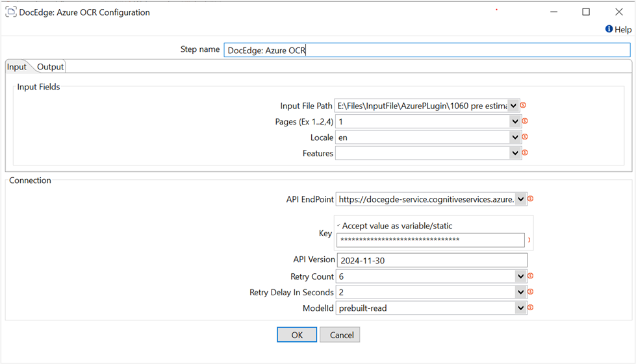Click the variable icon beside Retry Count

tap(531, 276)
